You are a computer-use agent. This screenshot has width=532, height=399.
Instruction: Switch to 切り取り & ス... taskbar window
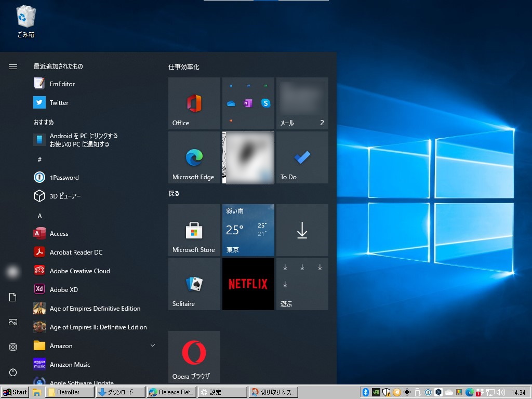pyautogui.click(x=273, y=392)
